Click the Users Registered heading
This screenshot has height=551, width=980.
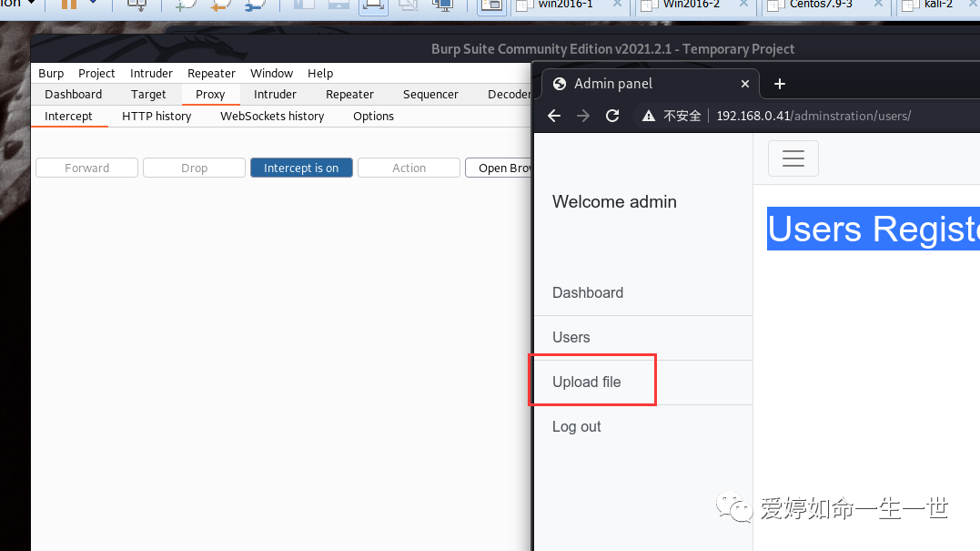(x=874, y=229)
